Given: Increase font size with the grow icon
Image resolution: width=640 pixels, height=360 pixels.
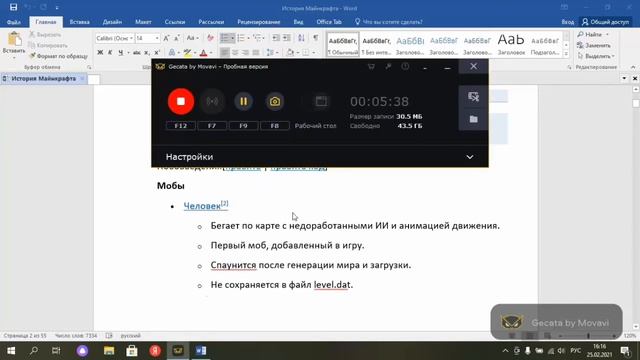Looking at the screenshot, I should (x=166, y=38).
